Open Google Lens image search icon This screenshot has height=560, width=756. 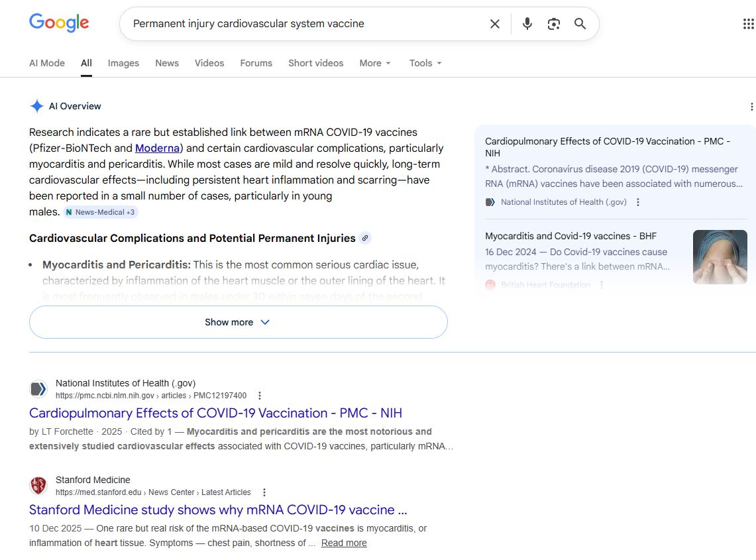tap(553, 24)
